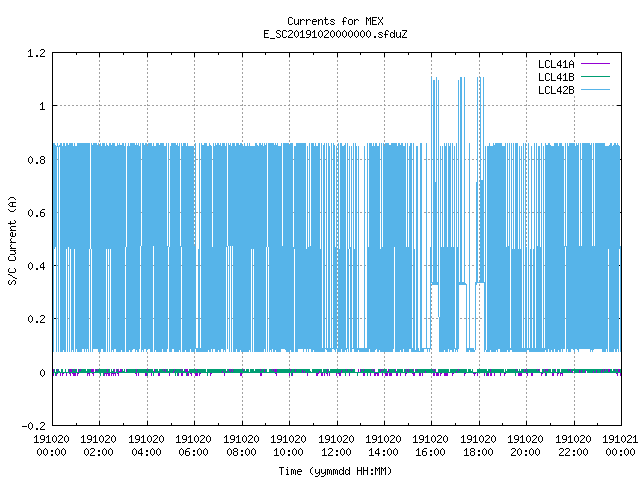Click the x-axis tick 191020 10:00
The width and height of the screenshot is (640, 480).
289,446
